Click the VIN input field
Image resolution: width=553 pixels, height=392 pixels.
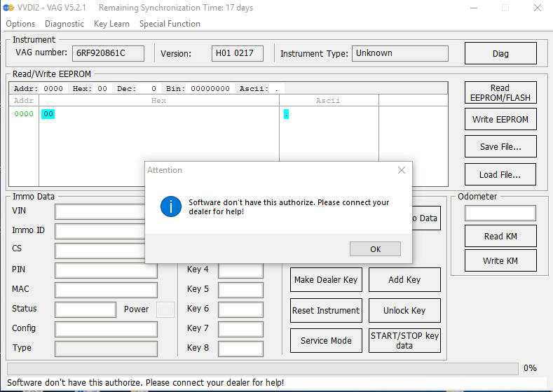(100, 211)
